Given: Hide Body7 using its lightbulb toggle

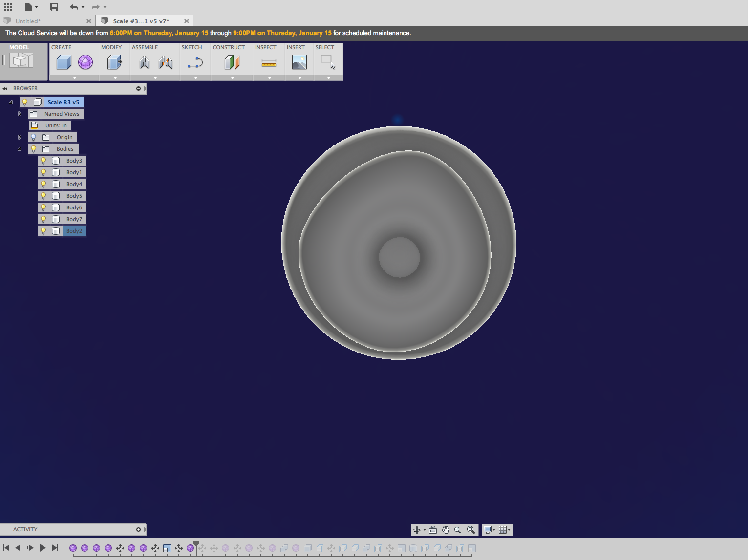Looking at the screenshot, I should point(43,219).
